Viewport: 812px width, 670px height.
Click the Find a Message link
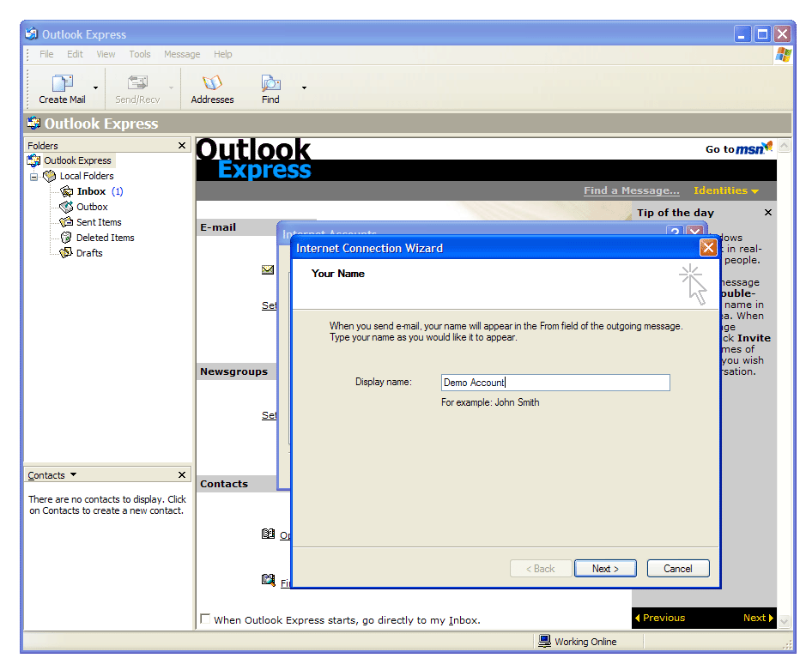pos(631,190)
